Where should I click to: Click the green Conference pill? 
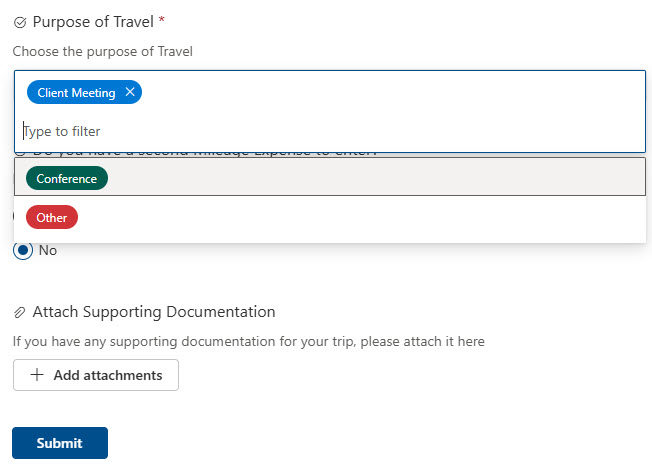click(x=67, y=178)
